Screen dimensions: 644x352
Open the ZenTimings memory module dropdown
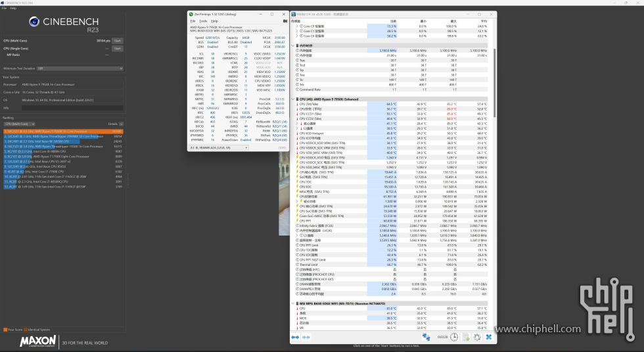218,147
